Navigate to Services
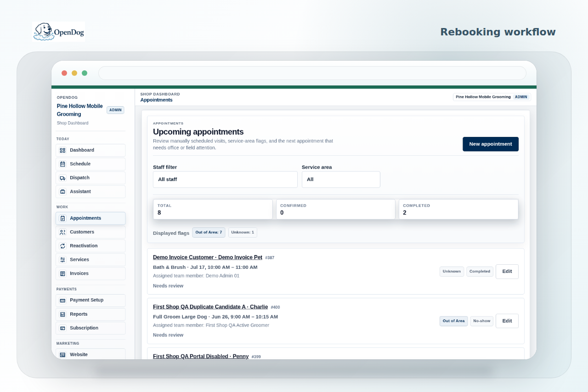The width and height of the screenshot is (588, 392). point(90,260)
